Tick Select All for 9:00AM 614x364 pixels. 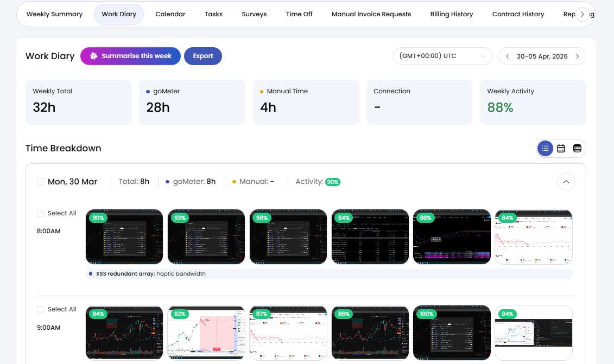click(x=41, y=310)
